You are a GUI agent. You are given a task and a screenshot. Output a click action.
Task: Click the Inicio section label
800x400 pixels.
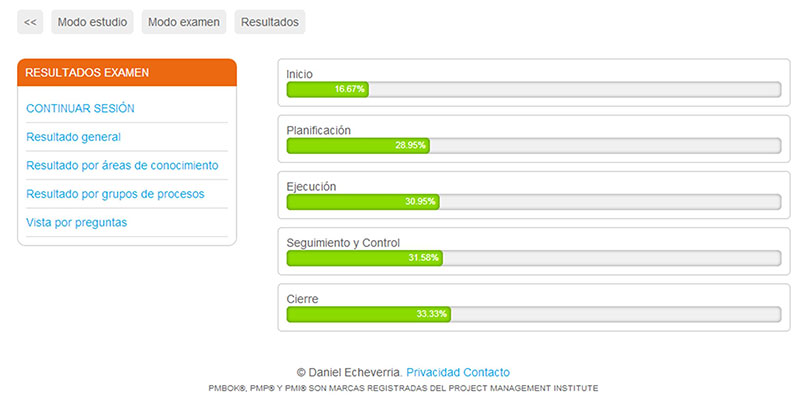[299, 74]
